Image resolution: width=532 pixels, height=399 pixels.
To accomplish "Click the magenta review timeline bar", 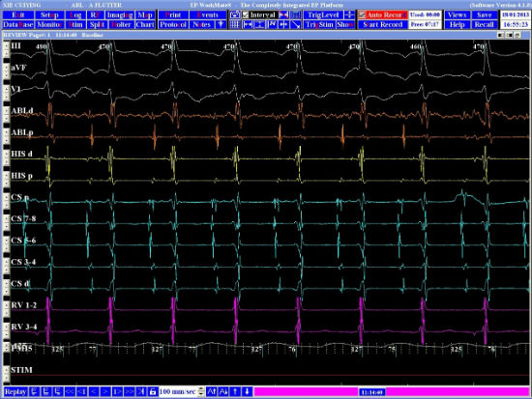I will coord(392,392).
